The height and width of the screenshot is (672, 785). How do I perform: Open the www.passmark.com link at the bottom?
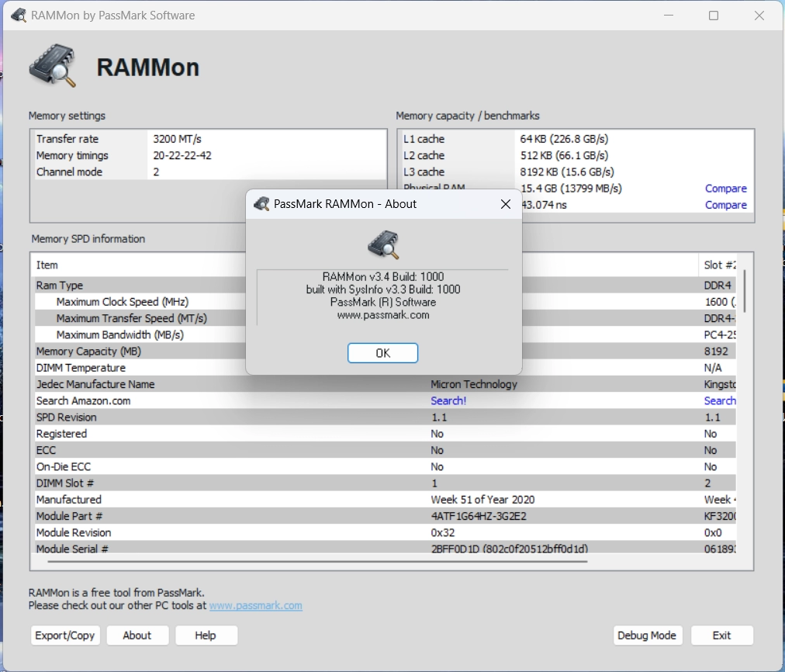coord(255,606)
